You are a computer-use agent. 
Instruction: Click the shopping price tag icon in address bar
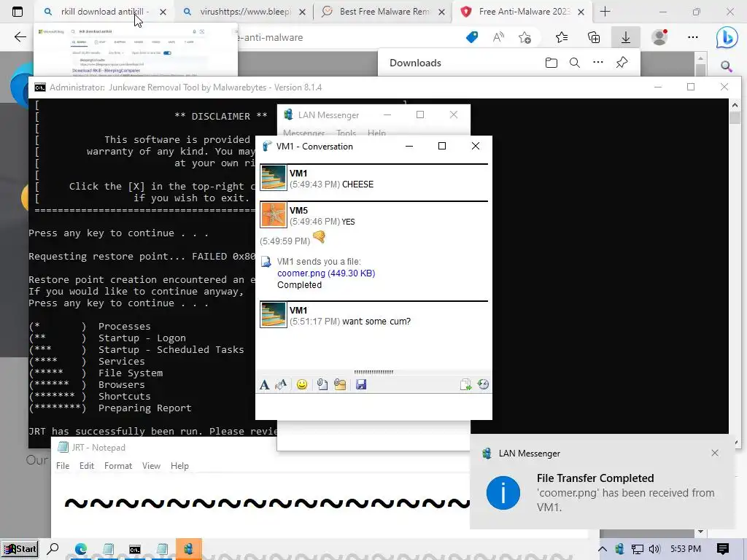472,37
